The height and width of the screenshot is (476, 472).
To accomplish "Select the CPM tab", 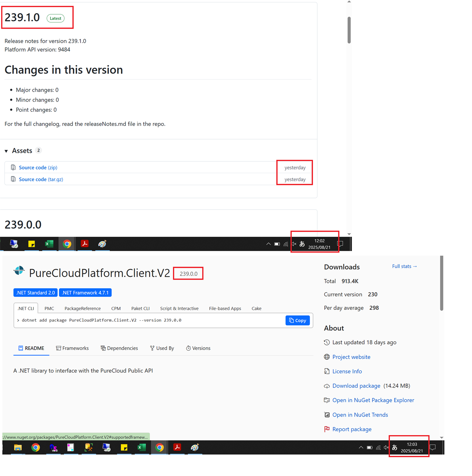I will pos(116,308).
